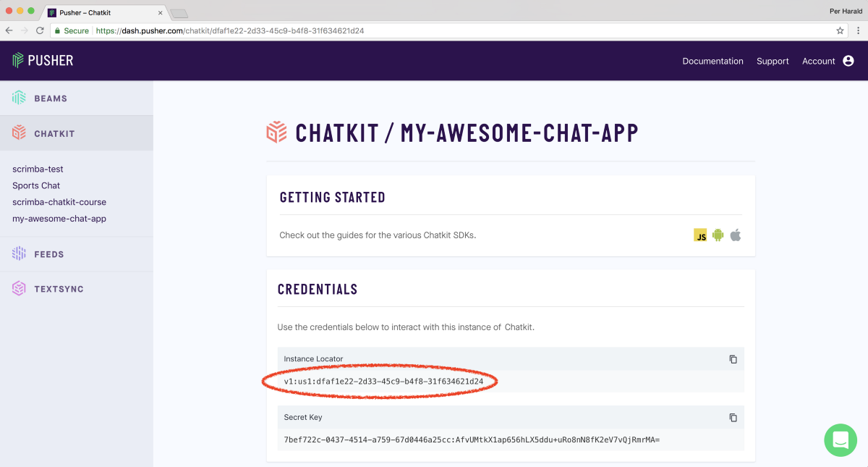Click the TextSync sidebar icon
The width and height of the screenshot is (868, 467).
tap(19, 289)
